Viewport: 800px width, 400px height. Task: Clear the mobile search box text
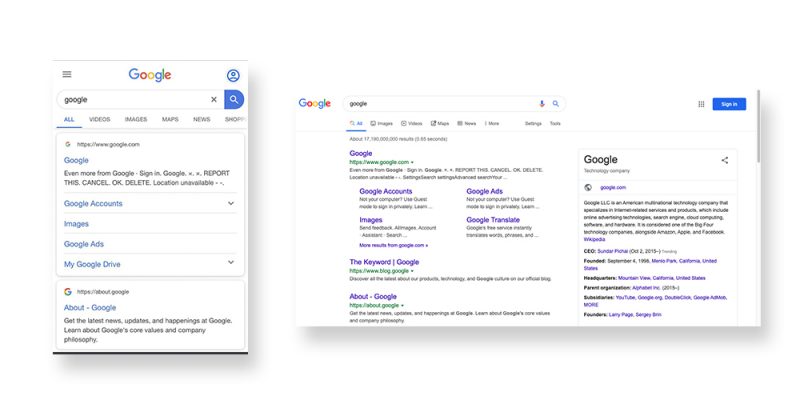pyautogui.click(x=213, y=99)
